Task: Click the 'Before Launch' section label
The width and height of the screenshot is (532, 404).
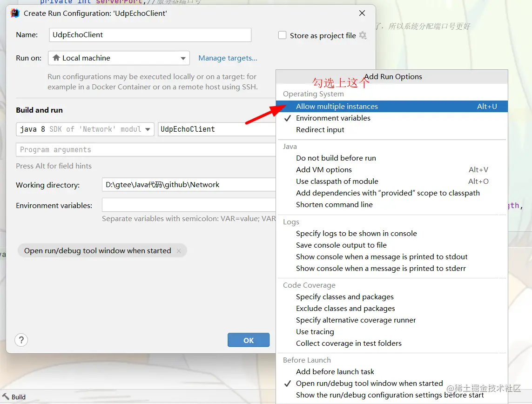Action: pyautogui.click(x=307, y=360)
